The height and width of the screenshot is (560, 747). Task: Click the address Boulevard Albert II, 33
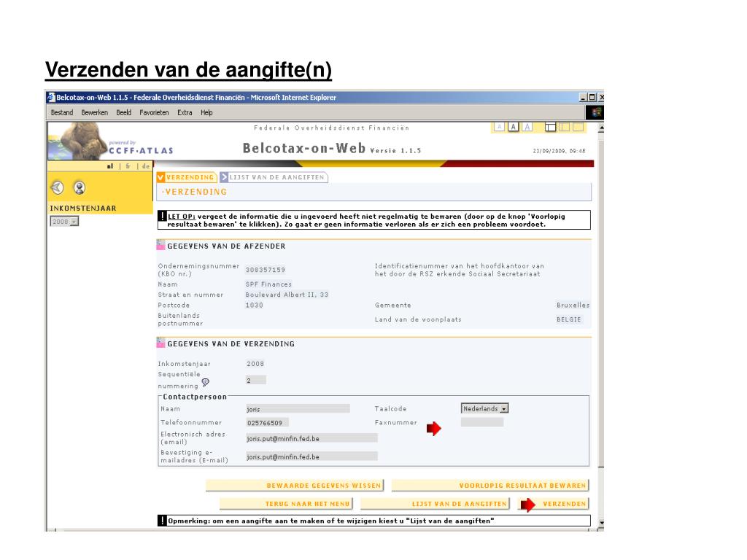[287, 295]
